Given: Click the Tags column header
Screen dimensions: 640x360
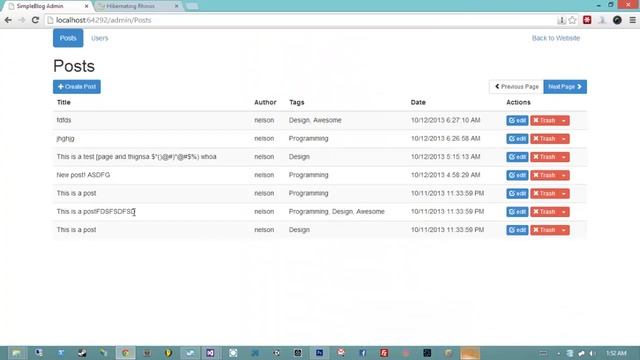Looking at the screenshot, I should pos(297,102).
